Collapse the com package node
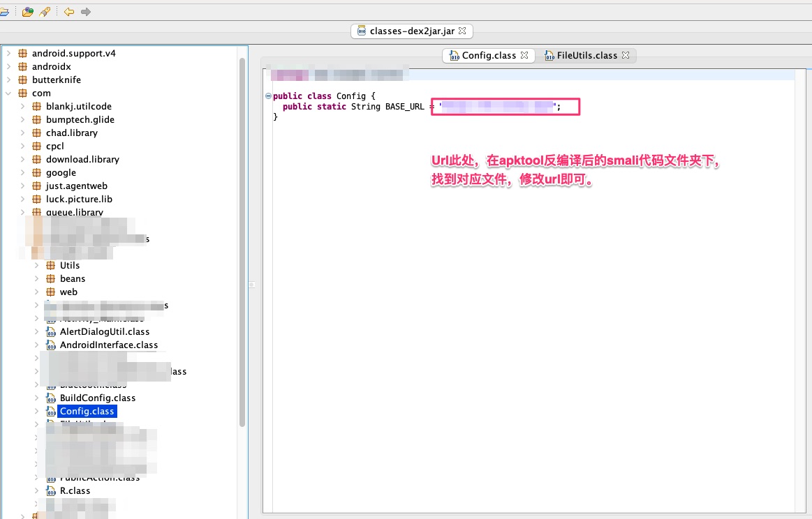The height and width of the screenshot is (519, 812). point(8,93)
